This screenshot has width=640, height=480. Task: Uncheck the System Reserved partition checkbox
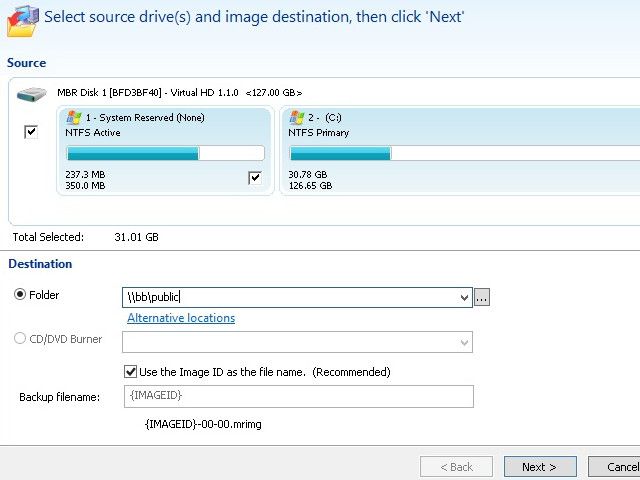tap(255, 178)
